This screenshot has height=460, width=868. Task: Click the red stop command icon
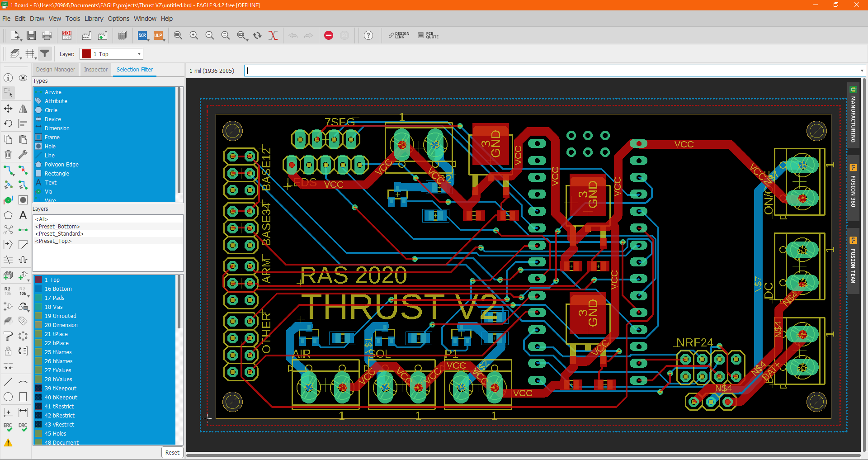[329, 35]
